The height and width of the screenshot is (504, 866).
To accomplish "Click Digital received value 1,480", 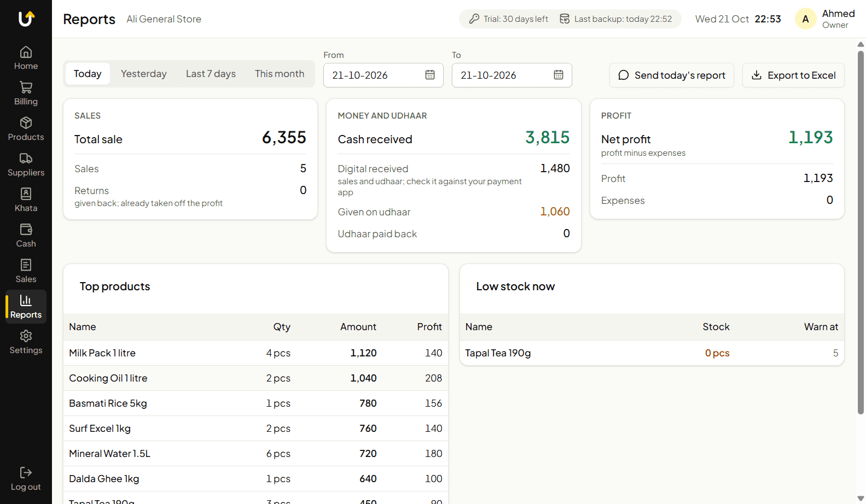I will pos(555,168).
